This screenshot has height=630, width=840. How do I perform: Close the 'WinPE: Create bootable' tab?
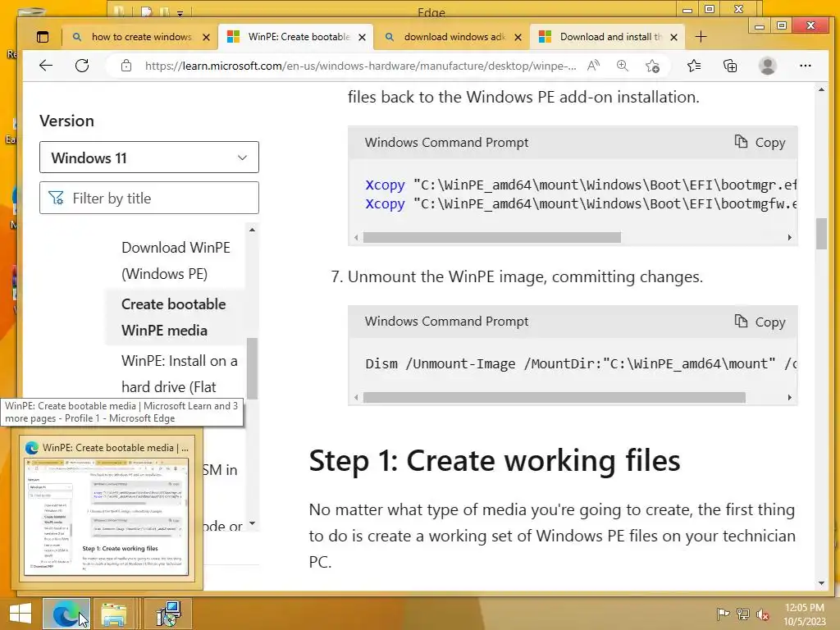pyautogui.click(x=362, y=37)
